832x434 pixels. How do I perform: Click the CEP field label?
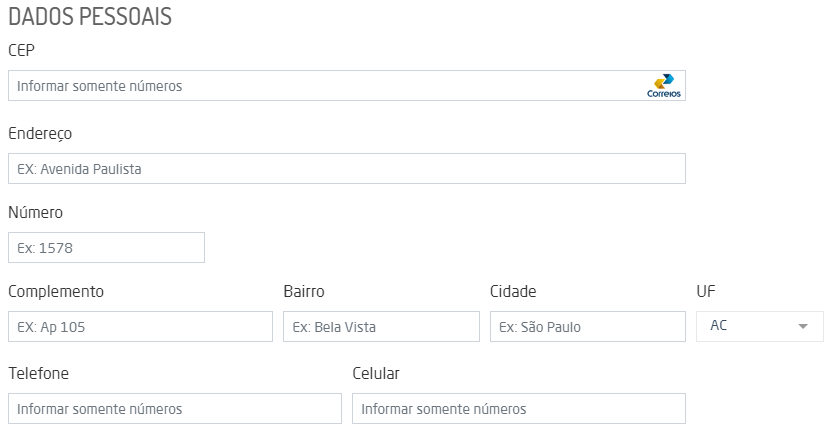[x=22, y=50]
